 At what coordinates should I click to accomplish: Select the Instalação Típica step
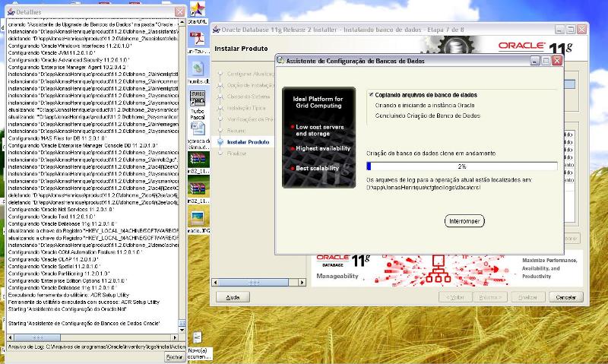tap(246, 108)
